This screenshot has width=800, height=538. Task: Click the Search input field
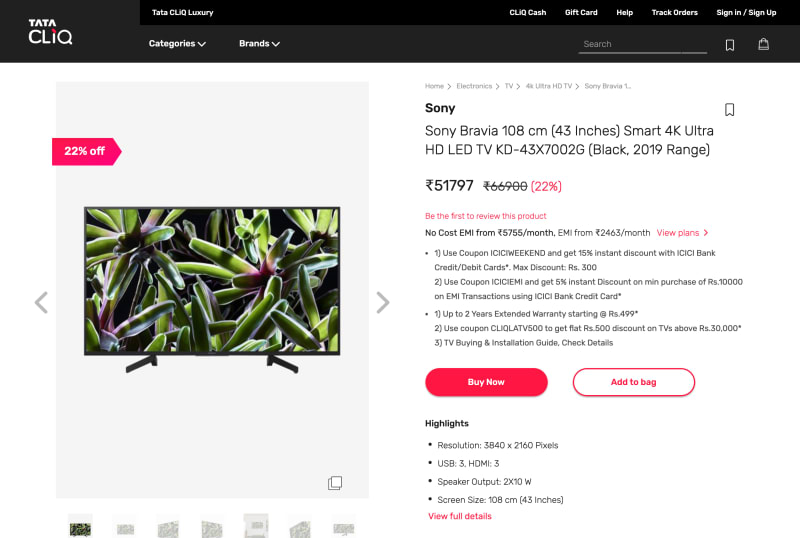tap(642, 44)
